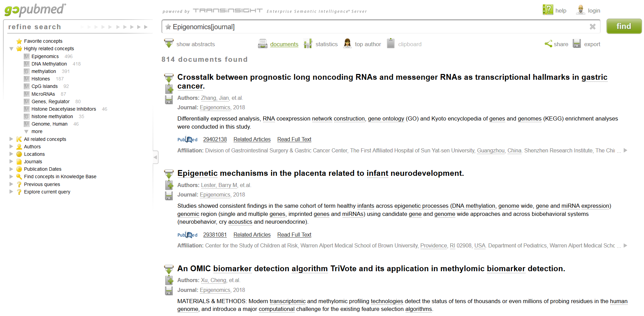Image resolution: width=644 pixels, height=316 pixels.
Task: Collapse the Highly related concepts section
Action: coord(11,49)
